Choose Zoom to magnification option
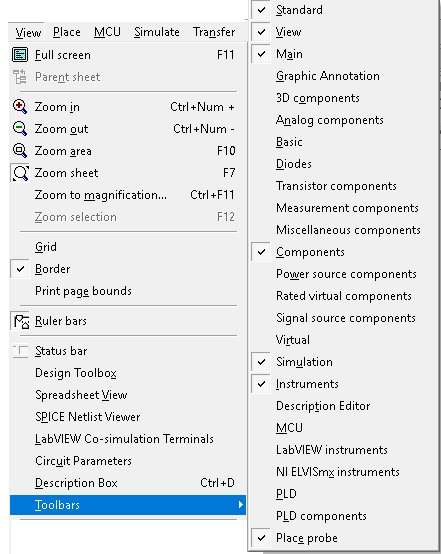 tap(101, 195)
